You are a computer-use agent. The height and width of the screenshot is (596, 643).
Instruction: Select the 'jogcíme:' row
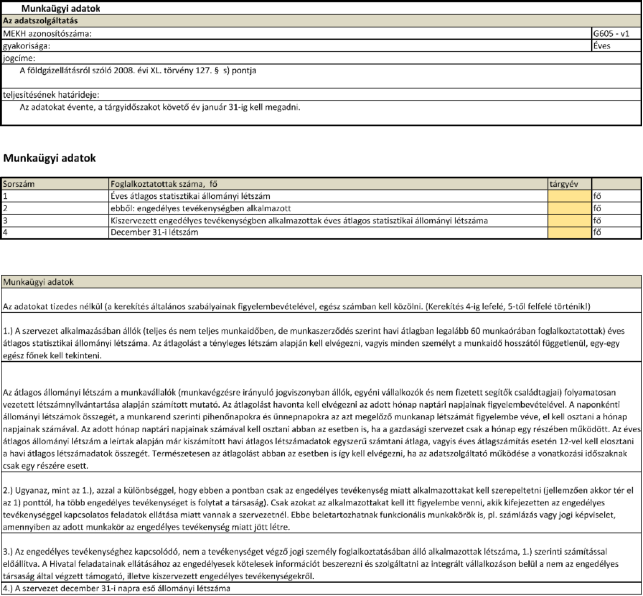[321, 58]
